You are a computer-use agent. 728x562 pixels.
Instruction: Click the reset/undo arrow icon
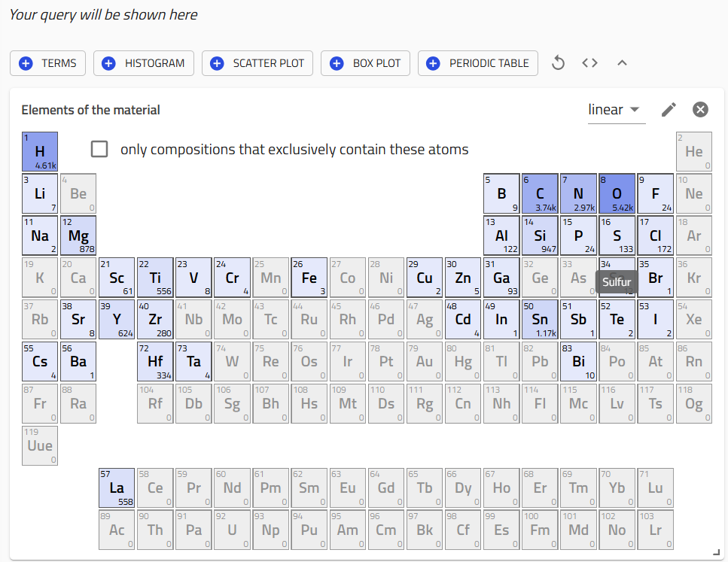[x=558, y=62]
